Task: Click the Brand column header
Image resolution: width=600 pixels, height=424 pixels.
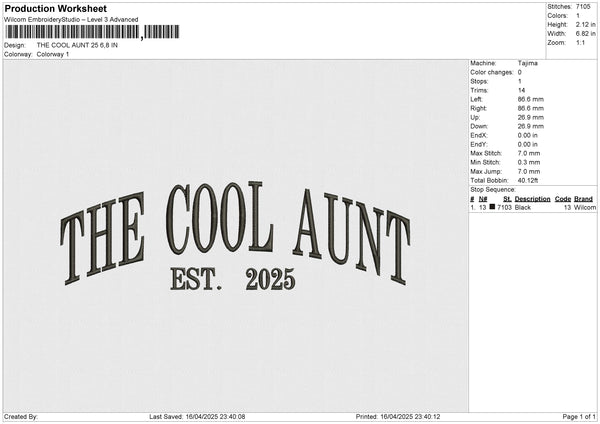Action: coord(583,199)
